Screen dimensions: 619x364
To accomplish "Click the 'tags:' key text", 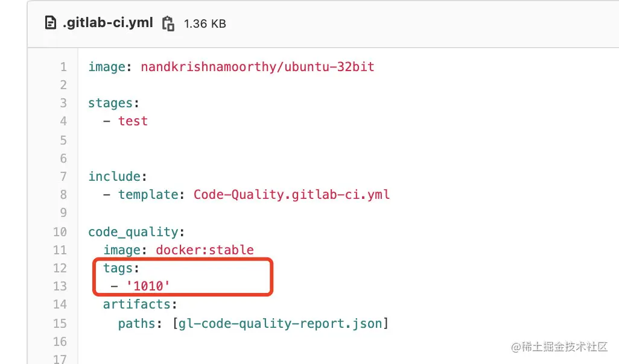I will 121,268.
